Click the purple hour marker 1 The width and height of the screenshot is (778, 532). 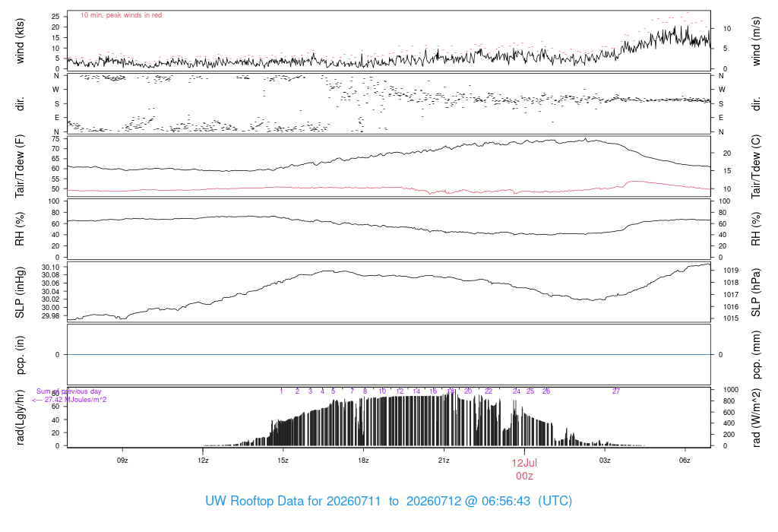281,391
